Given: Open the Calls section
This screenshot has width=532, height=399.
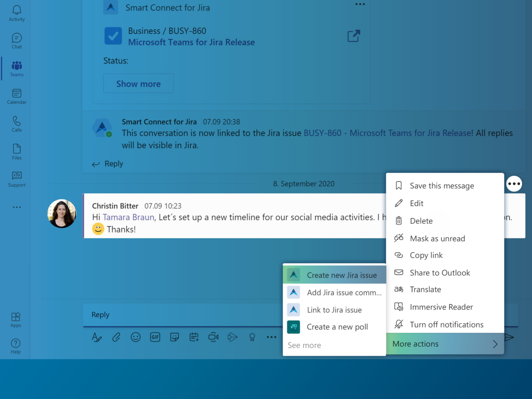Looking at the screenshot, I should click(17, 124).
